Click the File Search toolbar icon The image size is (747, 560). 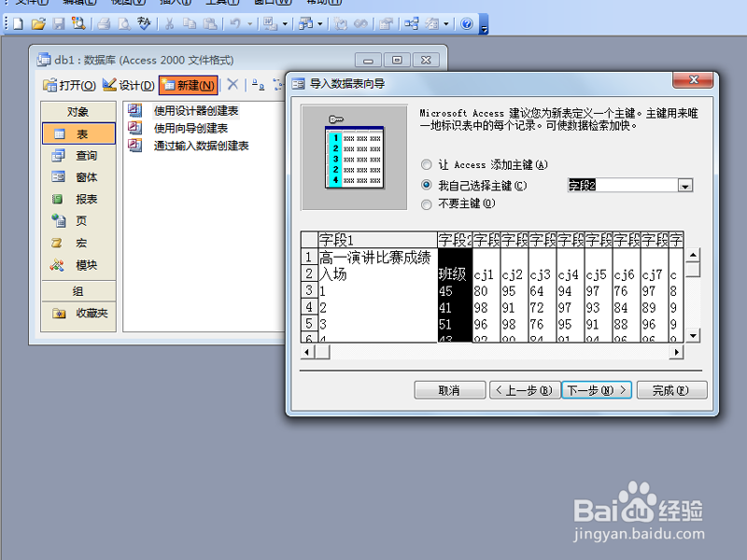pyautogui.click(x=78, y=23)
